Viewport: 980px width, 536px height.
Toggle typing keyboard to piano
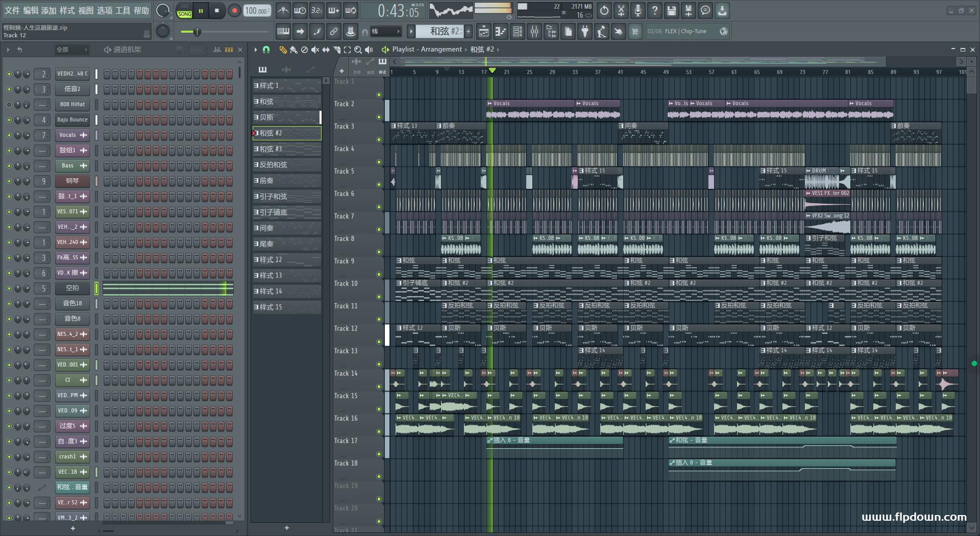[283, 32]
